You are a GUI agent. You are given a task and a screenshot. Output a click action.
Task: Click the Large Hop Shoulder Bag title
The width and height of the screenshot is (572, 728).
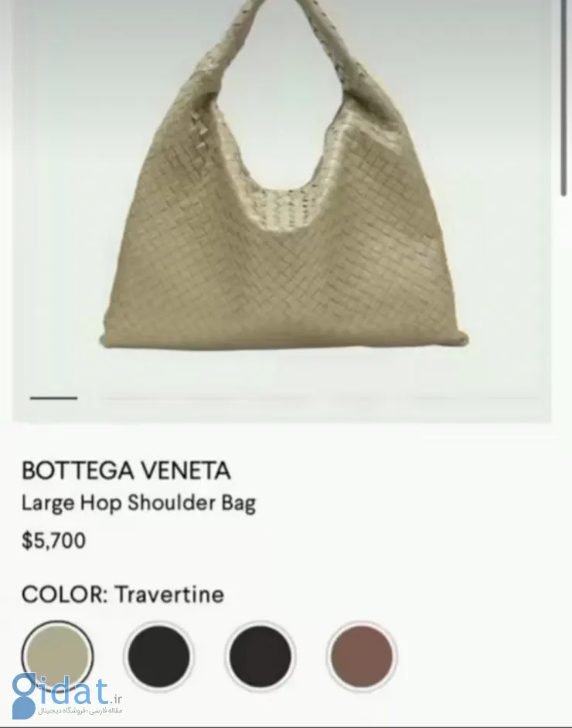click(138, 503)
